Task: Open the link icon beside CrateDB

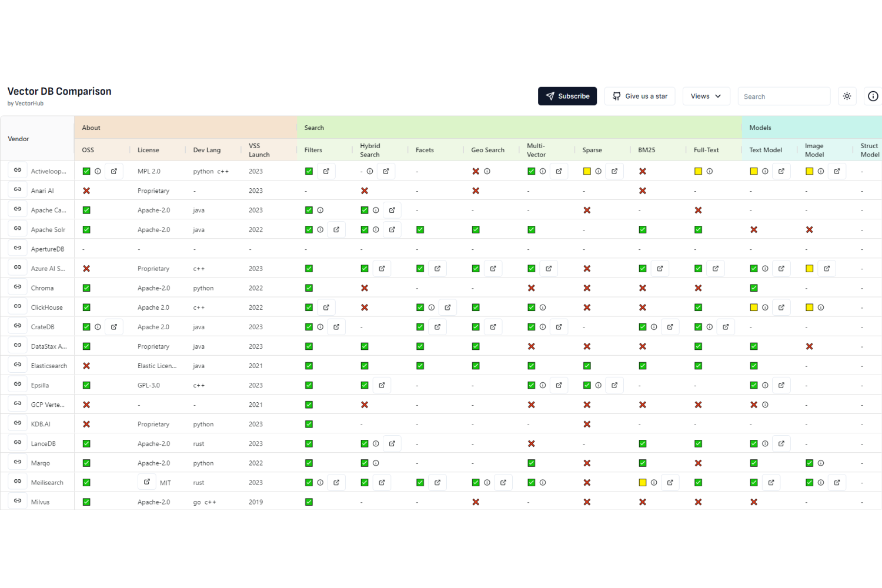Action: 18,326
